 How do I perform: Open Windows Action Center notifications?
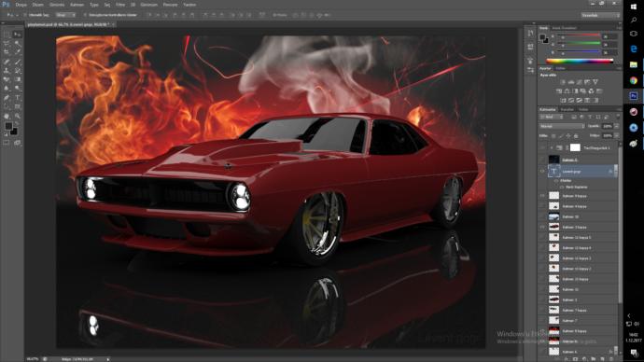pos(635,352)
